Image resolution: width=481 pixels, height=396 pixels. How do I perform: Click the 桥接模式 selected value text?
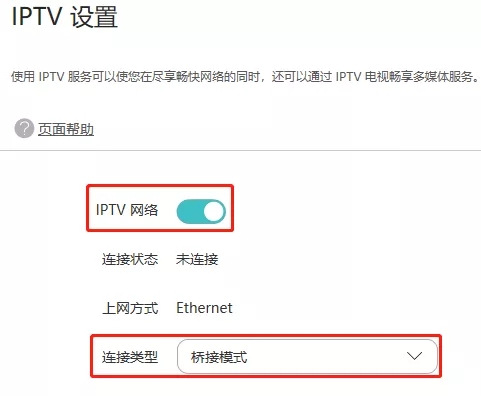tap(219, 357)
